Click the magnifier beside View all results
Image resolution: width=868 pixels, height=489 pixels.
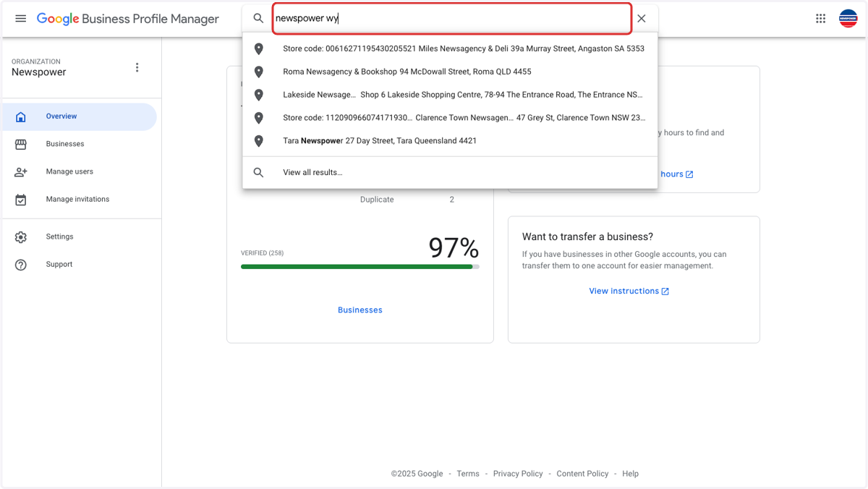[258, 173]
